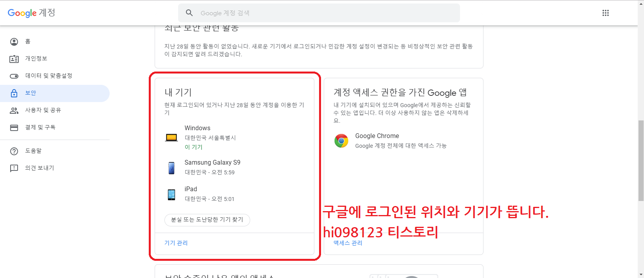Open 결제 및 구독 menu item
The image size is (644, 278).
point(55,127)
